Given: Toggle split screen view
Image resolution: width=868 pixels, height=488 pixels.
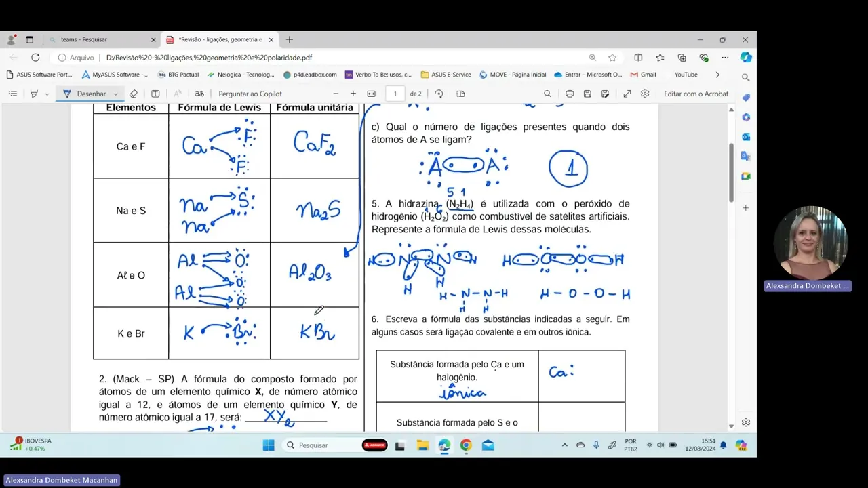Looking at the screenshot, I should (x=638, y=58).
